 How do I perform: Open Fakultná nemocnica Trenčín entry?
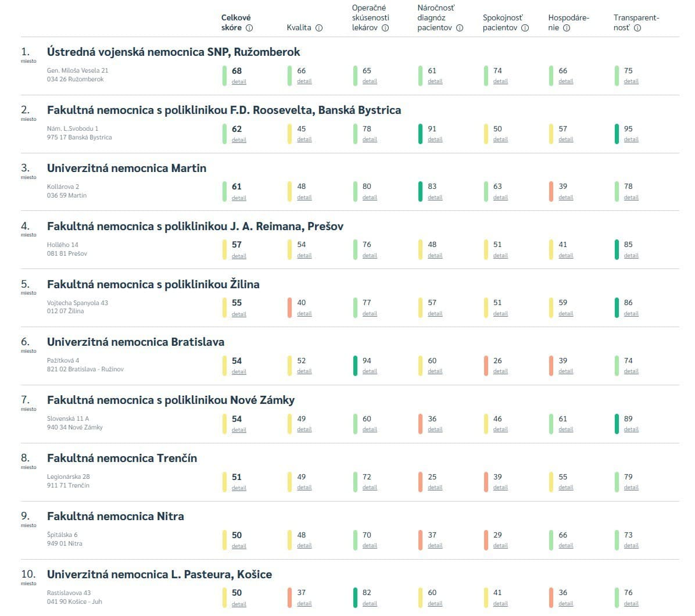pos(122,458)
